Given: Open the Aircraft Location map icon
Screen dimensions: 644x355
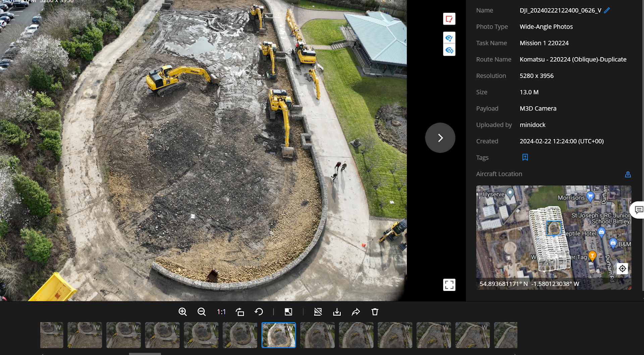Looking at the screenshot, I should 628,174.
